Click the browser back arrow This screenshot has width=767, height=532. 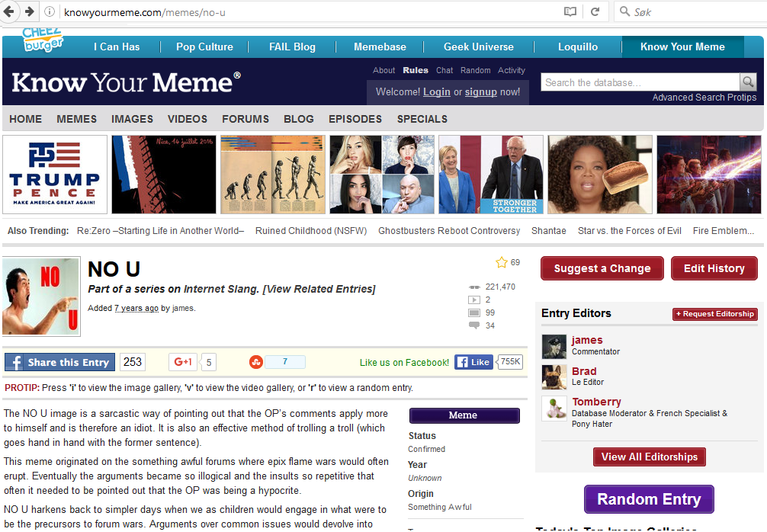9,11
